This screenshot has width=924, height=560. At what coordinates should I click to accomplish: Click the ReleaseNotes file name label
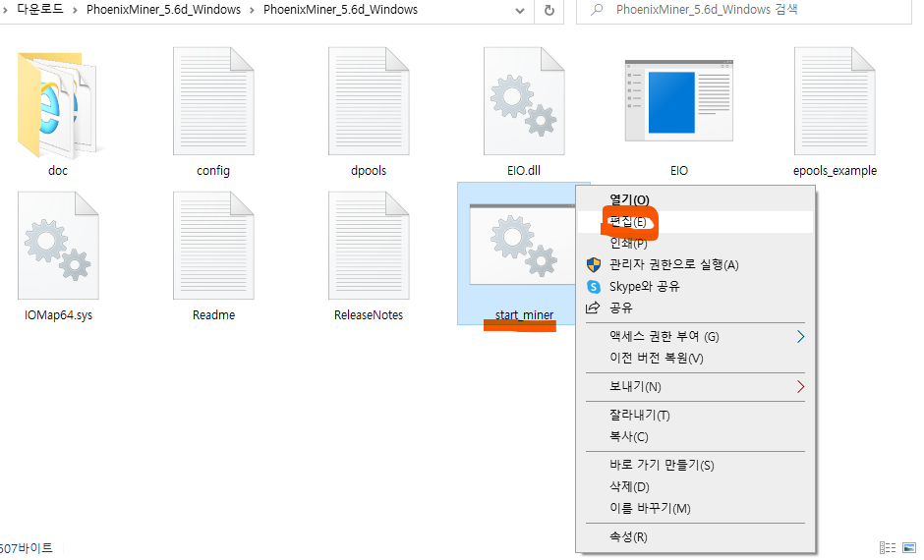369,315
